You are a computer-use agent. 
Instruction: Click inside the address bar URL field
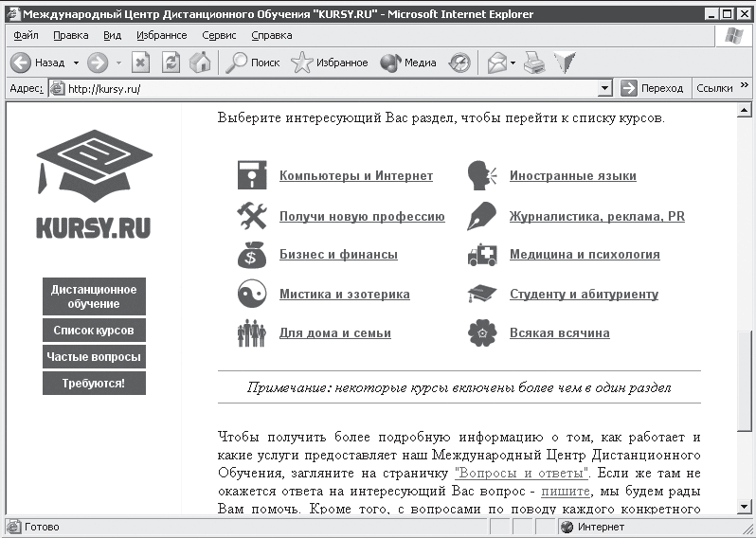[322, 88]
